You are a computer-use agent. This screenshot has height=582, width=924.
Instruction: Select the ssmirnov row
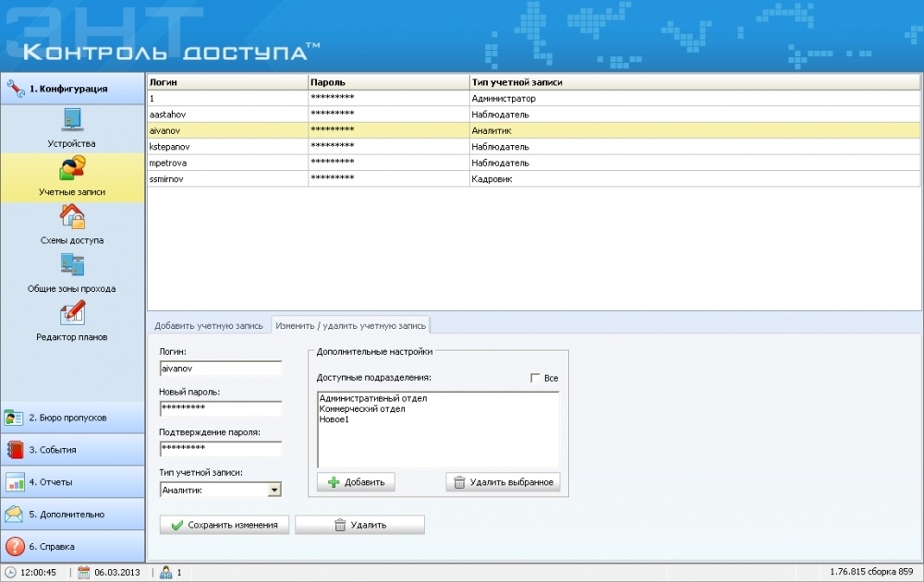click(533, 179)
